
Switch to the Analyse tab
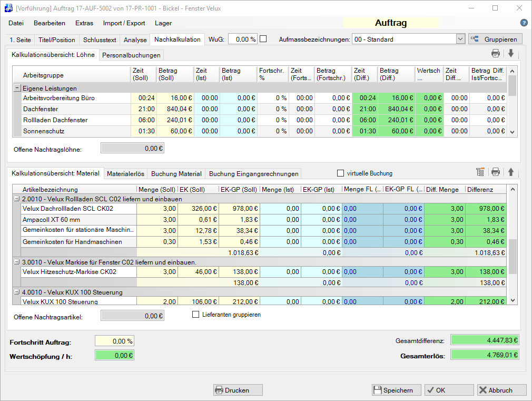135,40
